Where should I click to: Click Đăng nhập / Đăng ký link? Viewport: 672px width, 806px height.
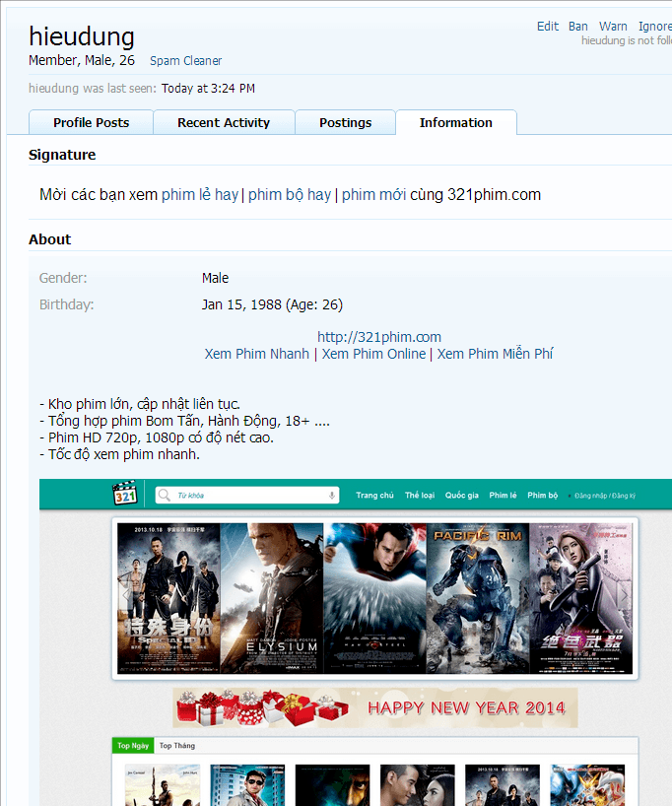[x=605, y=496]
